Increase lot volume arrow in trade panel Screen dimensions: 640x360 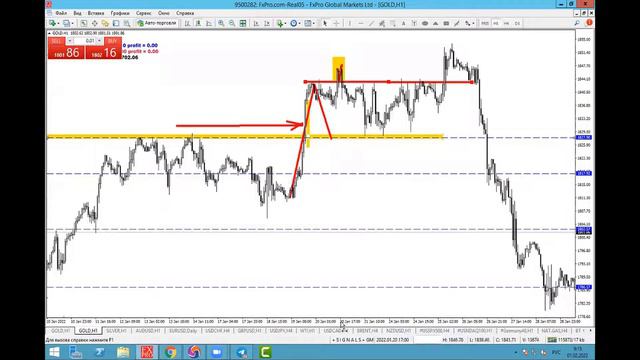coord(99,41)
